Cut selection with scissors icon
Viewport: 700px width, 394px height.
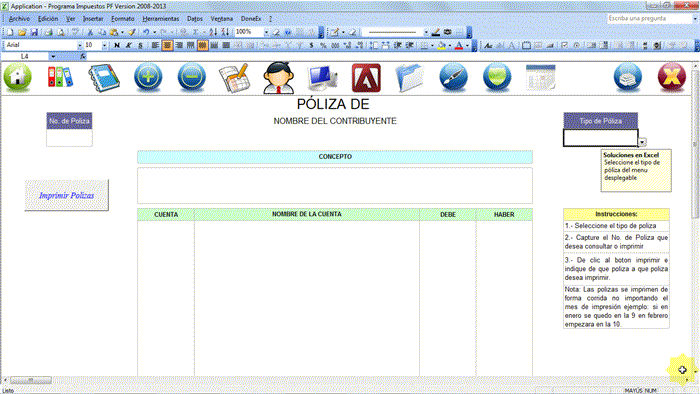click(x=90, y=32)
